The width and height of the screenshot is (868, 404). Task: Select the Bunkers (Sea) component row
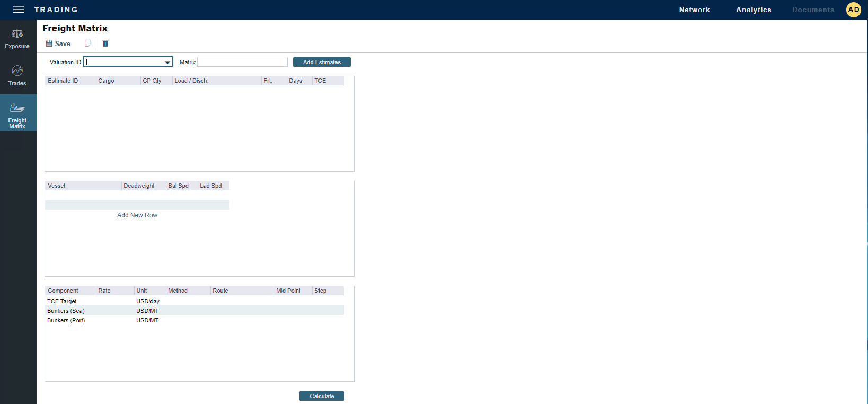coord(66,311)
